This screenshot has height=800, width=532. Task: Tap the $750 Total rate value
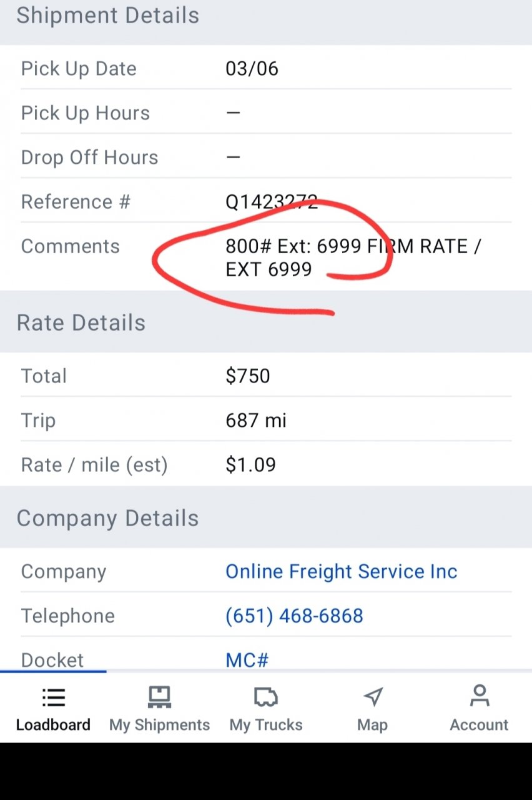(248, 376)
